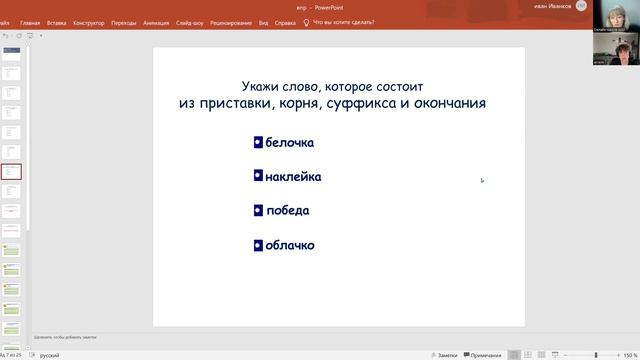Open the round account avatar icon
Viewport: 640px width, 360px height.
point(581,6)
